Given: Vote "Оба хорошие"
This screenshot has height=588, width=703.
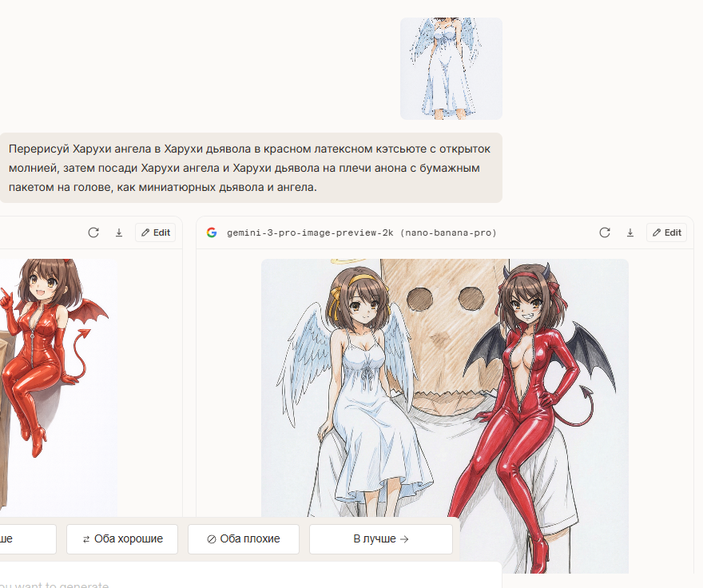Looking at the screenshot, I should coord(122,539).
